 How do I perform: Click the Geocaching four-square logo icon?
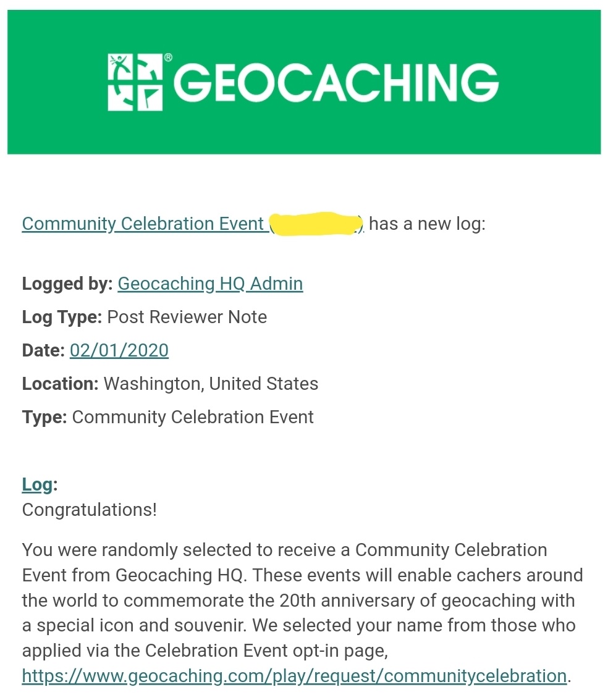tap(135, 82)
